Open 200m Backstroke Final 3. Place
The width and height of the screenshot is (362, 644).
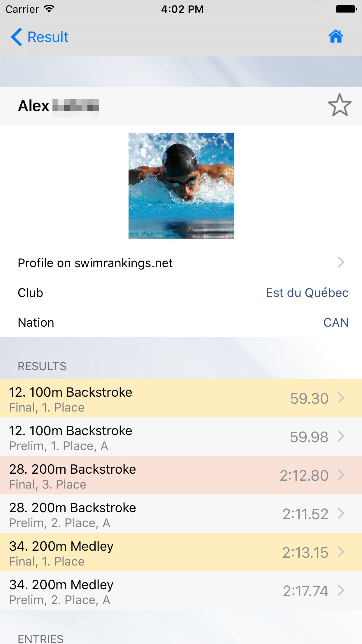[x=73, y=475]
